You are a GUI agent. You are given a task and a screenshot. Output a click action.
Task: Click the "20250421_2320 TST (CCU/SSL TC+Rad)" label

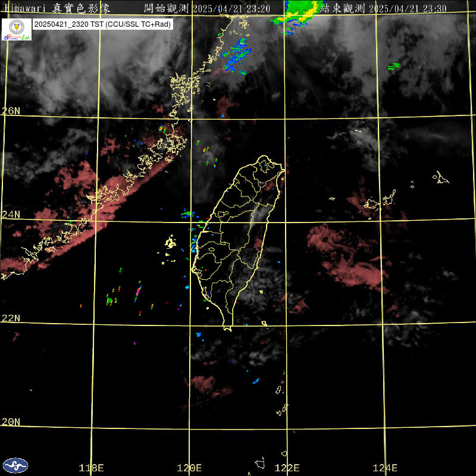tap(102, 24)
